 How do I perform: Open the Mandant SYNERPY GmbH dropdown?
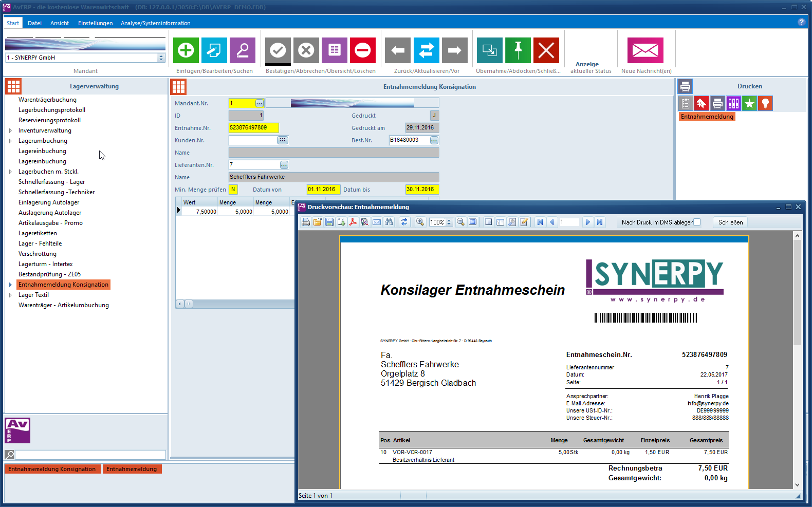(x=161, y=58)
